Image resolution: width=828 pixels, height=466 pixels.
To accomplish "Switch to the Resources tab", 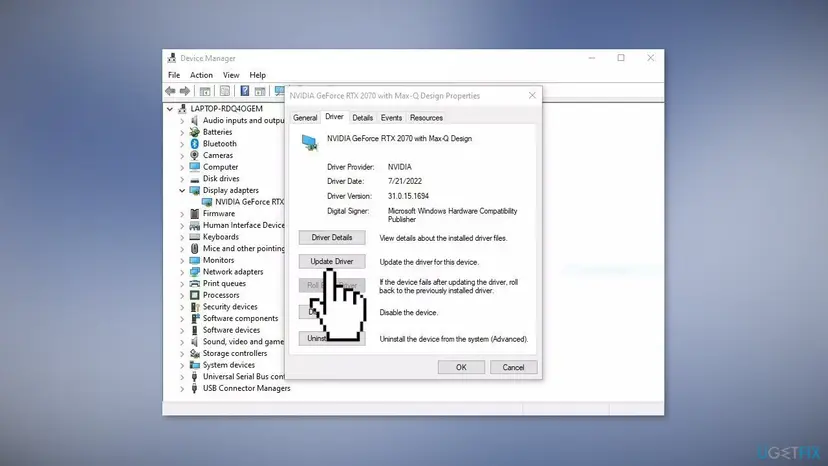I will click(426, 118).
